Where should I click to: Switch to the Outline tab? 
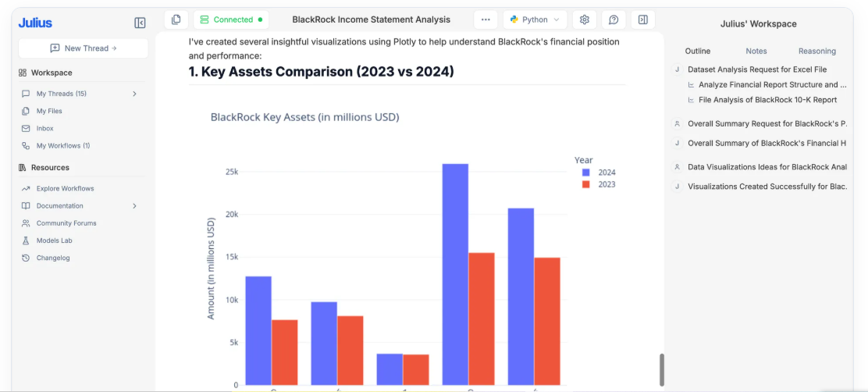(x=698, y=51)
